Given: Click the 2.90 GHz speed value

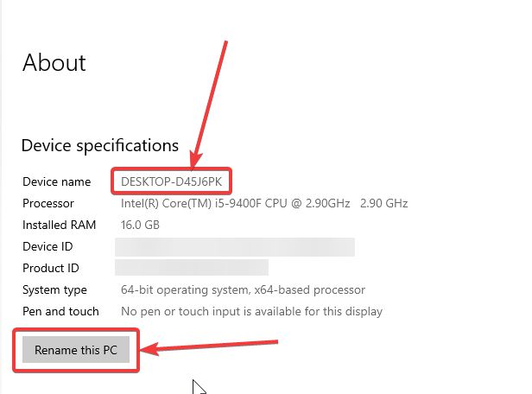Looking at the screenshot, I should point(385,203).
